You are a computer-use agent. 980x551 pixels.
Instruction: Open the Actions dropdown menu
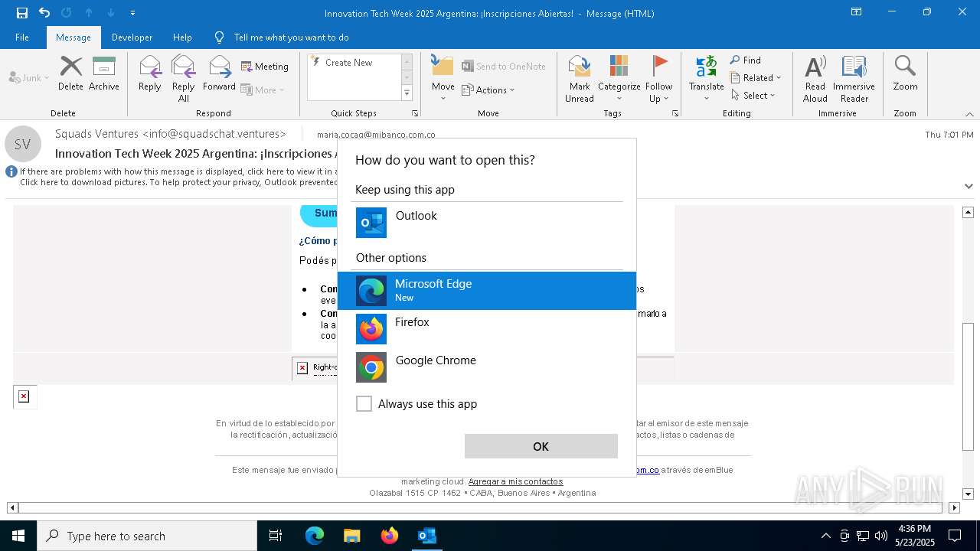tap(488, 90)
